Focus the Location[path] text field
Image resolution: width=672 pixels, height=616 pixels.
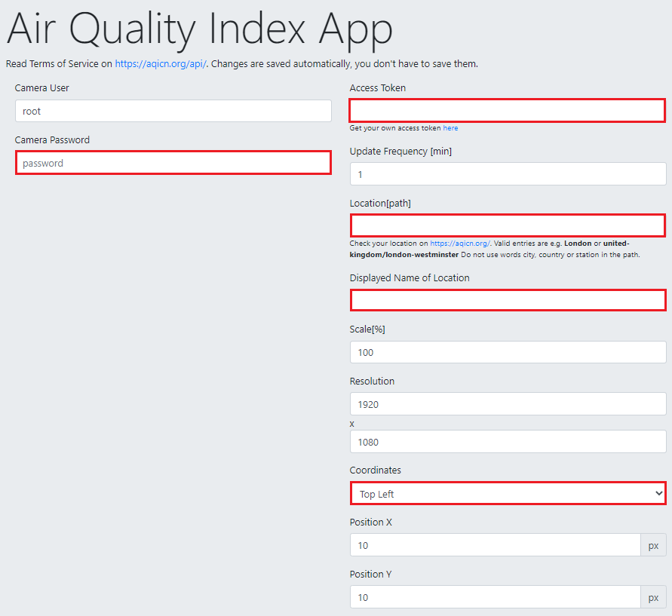(x=508, y=225)
